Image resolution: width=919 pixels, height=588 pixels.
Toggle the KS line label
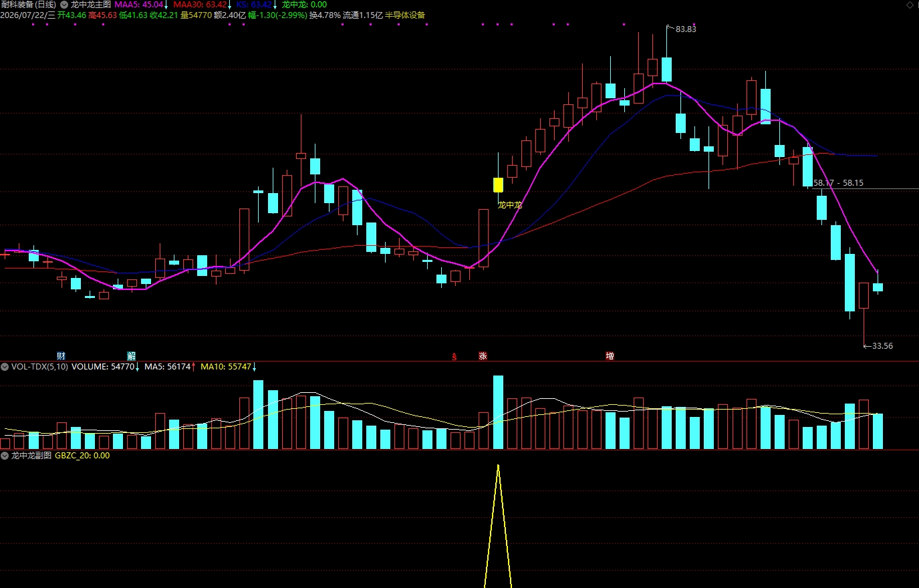[254, 5]
